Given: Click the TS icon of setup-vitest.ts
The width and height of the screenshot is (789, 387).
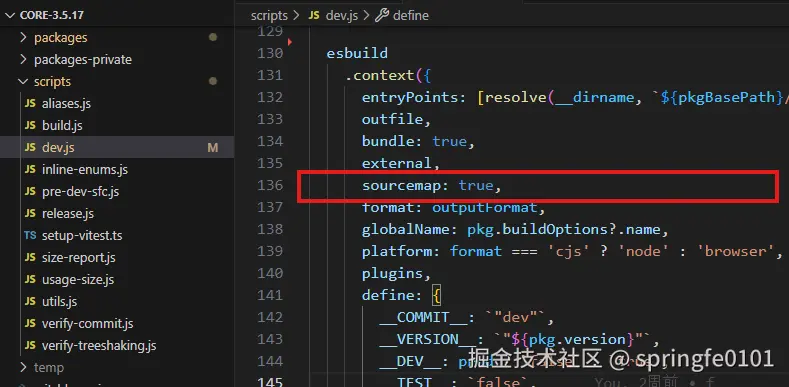Looking at the screenshot, I should pyautogui.click(x=30, y=236).
